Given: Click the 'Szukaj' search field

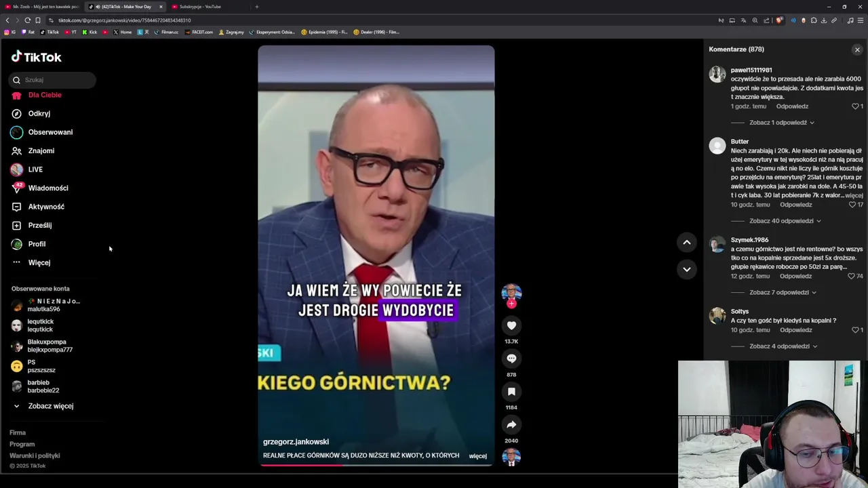Looking at the screenshot, I should click(x=52, y=80).
